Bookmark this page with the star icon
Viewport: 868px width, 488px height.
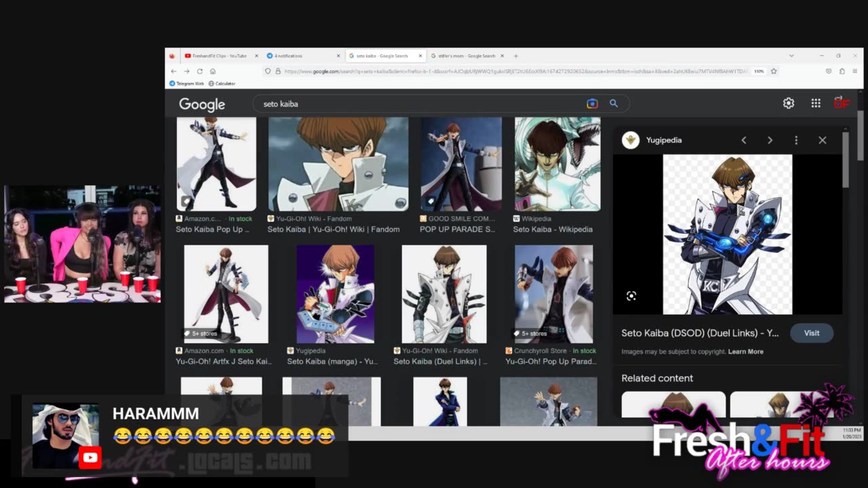coord(774,71)
